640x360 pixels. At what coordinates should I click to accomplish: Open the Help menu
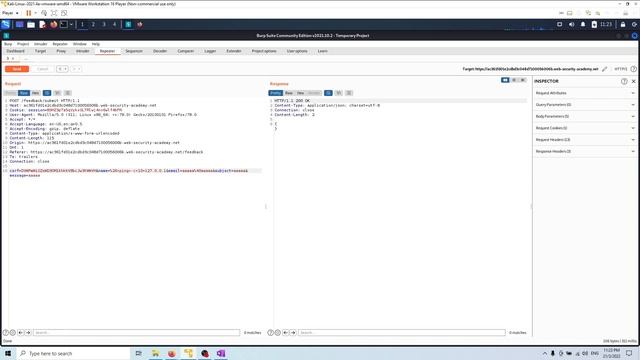point(96,44)
